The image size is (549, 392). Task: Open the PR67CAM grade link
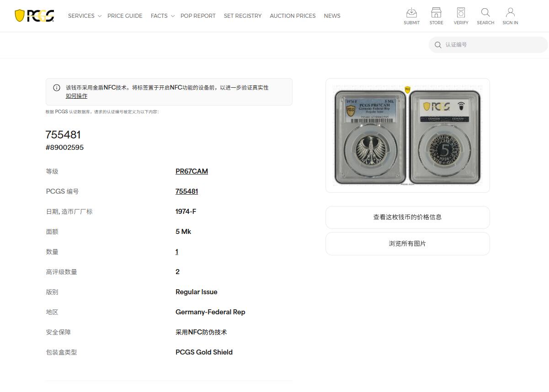click(192, 171)
